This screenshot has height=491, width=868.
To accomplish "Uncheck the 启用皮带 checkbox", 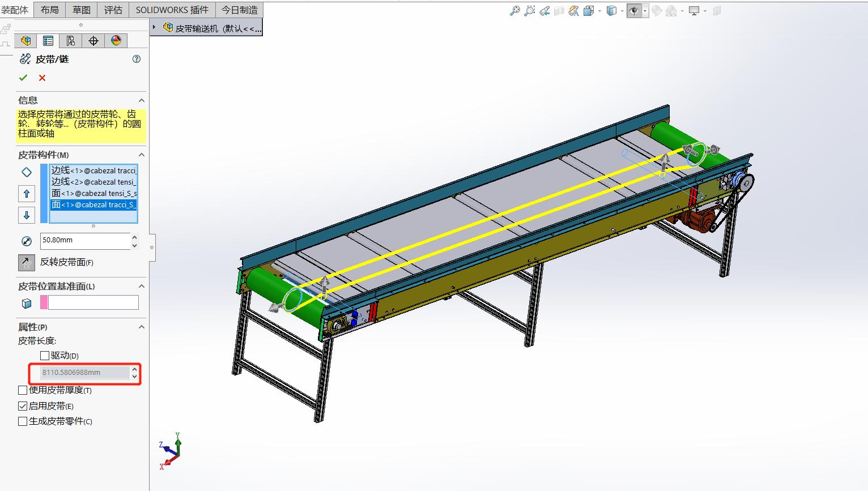I will [x=23, y=406].
